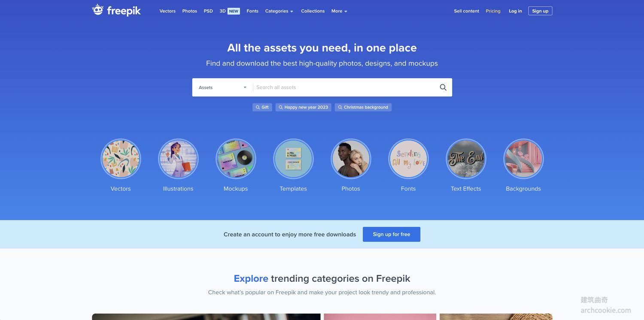This screenshot has width=644, height=320.
Task: Open the Vectors category circle
Action: coord(121,158)
